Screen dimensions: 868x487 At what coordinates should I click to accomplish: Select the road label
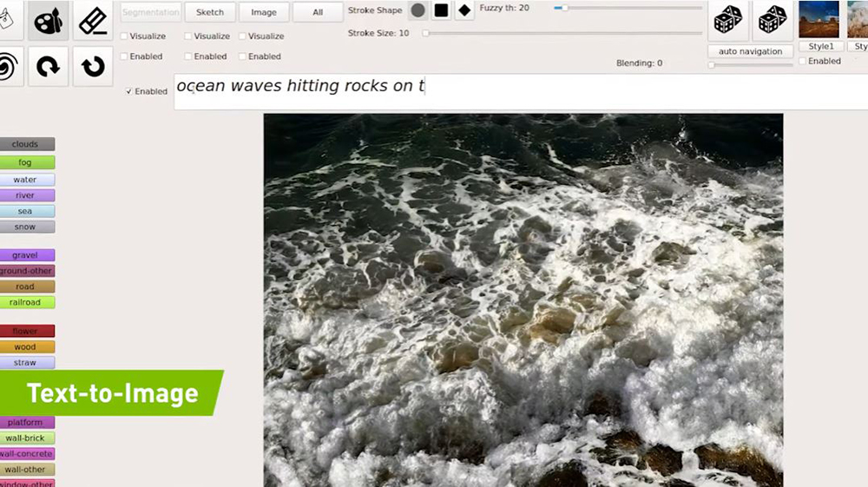click(25, 286)
